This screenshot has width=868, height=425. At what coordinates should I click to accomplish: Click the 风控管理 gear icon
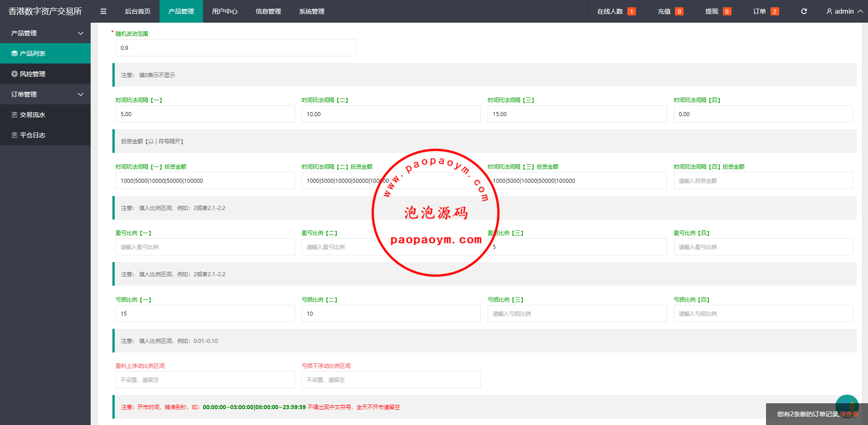[x=15, y=74]
